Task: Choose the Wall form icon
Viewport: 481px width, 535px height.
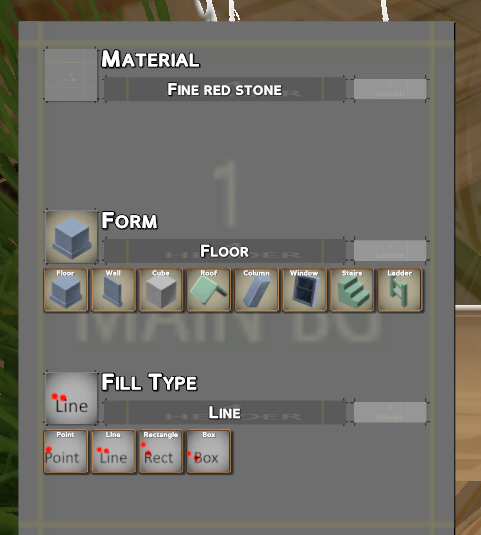Action: pyautogui.click(x=114, y=290)
